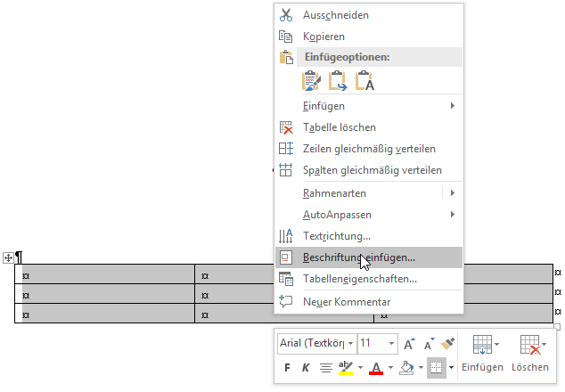The image size is (565, 392).
Task: Choose the keep source formatting paste icon
Action: tap(312, 81)
